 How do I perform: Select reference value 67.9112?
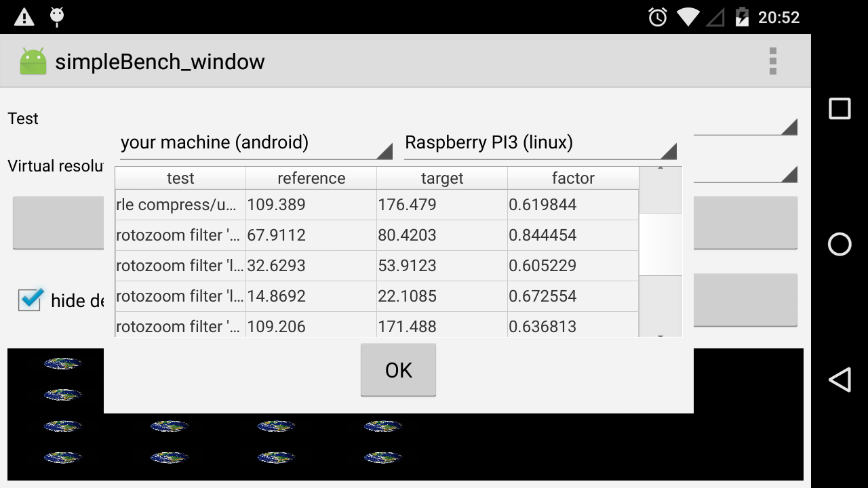pyautogui.click(x=311, y=235)
